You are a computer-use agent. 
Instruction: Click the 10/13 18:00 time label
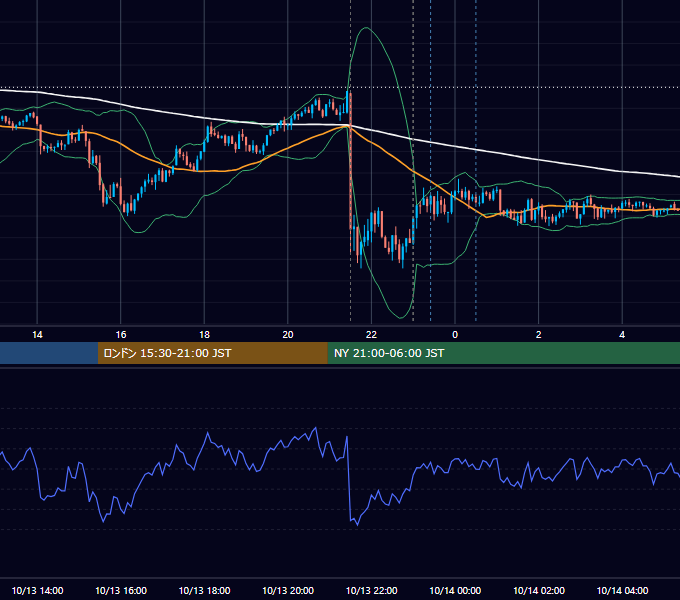[204, 590]
